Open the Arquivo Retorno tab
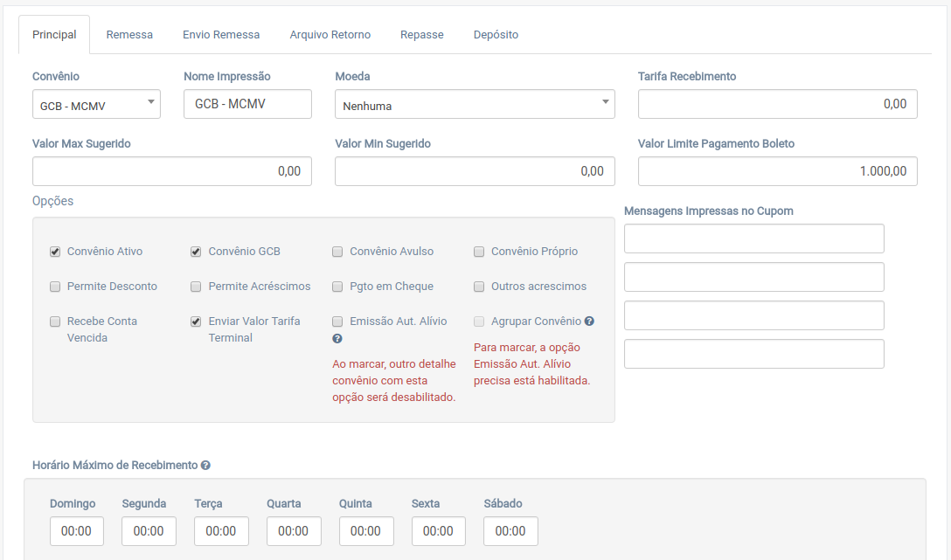Image resolution: width=951 pixels, height=560 pixels. tap(330, 35)
